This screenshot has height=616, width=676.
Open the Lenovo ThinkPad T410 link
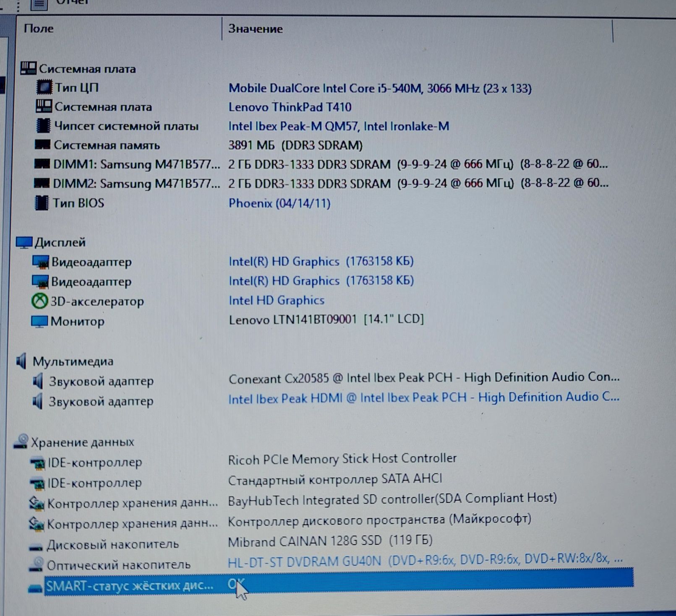290,107
